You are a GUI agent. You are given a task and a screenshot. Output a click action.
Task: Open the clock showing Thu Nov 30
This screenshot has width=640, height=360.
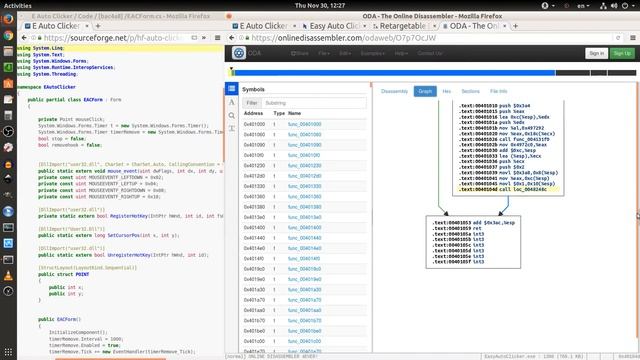(x=320, y=5)
